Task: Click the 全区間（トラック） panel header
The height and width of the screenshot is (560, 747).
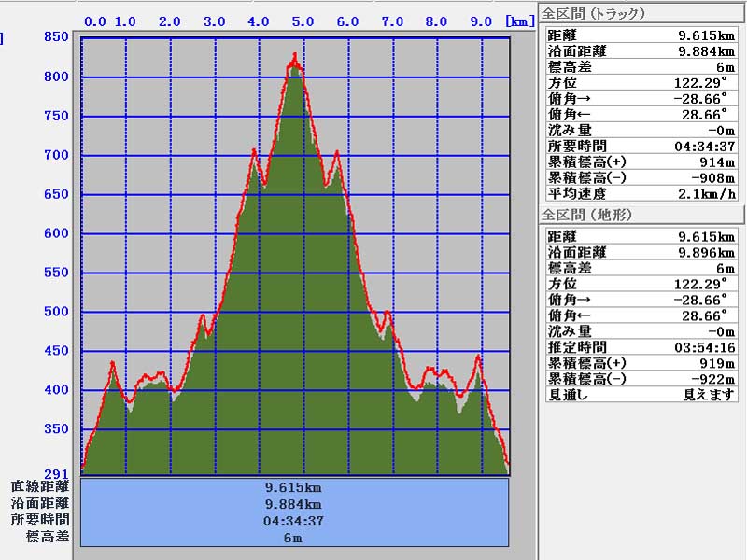Action: tap(594, 13)
